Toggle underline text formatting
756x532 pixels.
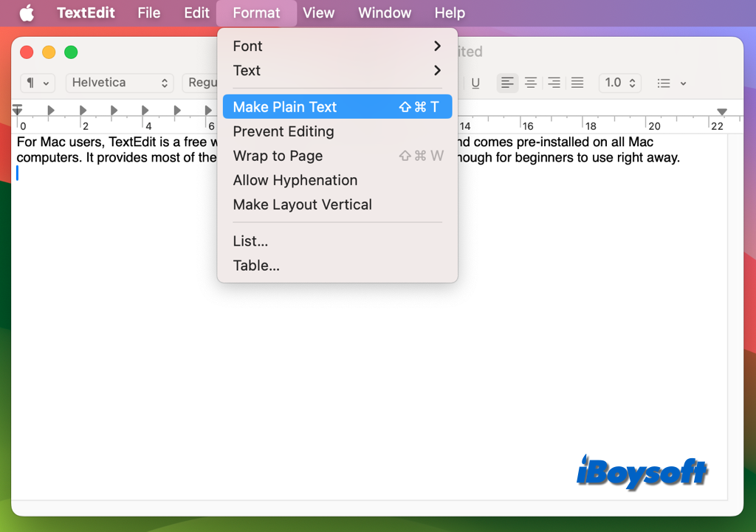pos(475,83)
